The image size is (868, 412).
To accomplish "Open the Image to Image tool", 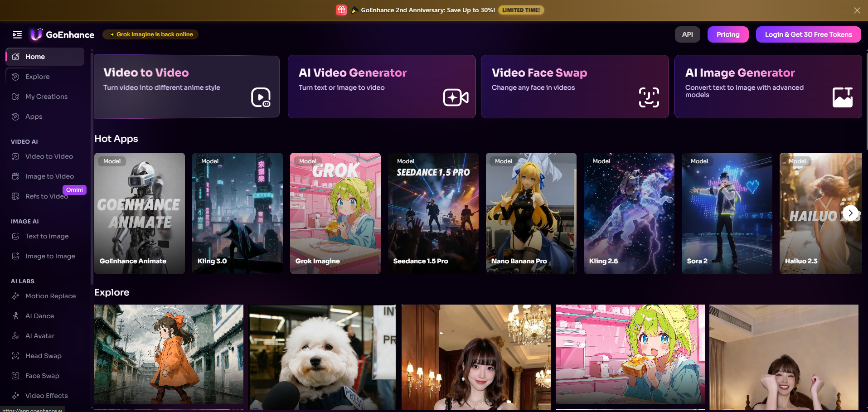I will 50,256.
